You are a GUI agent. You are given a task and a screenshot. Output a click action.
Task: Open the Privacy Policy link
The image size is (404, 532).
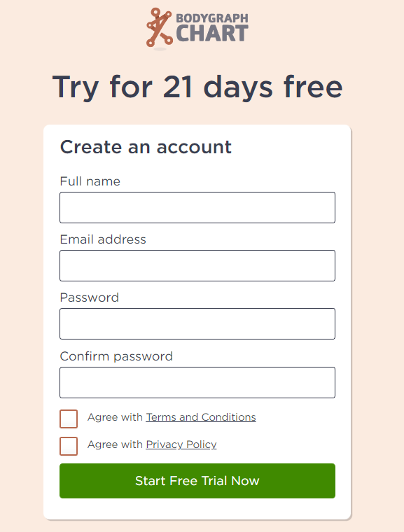(181, 444)
